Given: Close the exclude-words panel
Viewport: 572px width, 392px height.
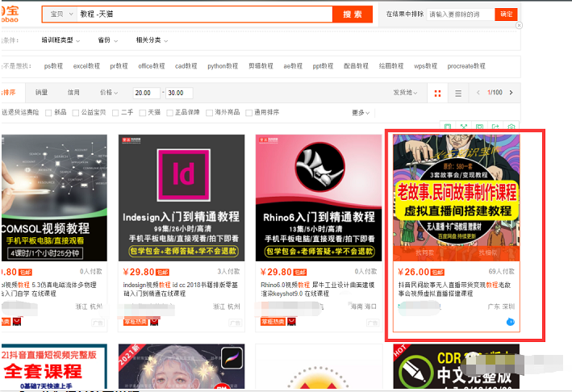Looking at the screenshot, I should click(519, 25).
